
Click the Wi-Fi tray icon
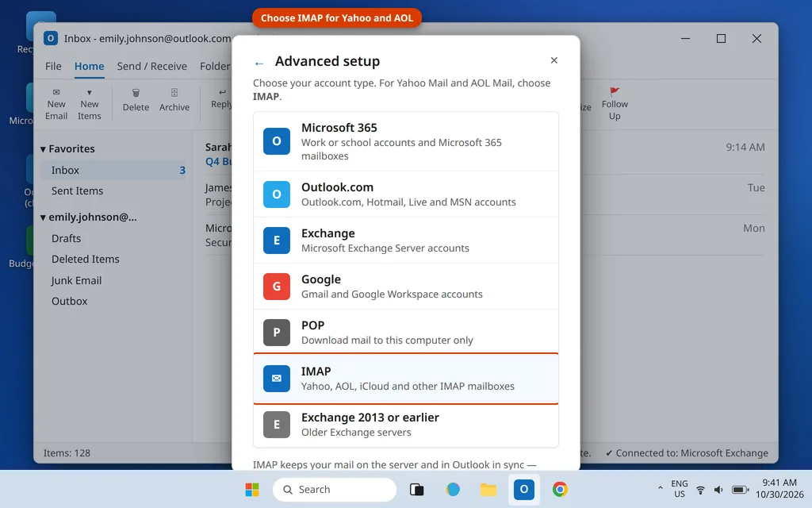point(700,490)
